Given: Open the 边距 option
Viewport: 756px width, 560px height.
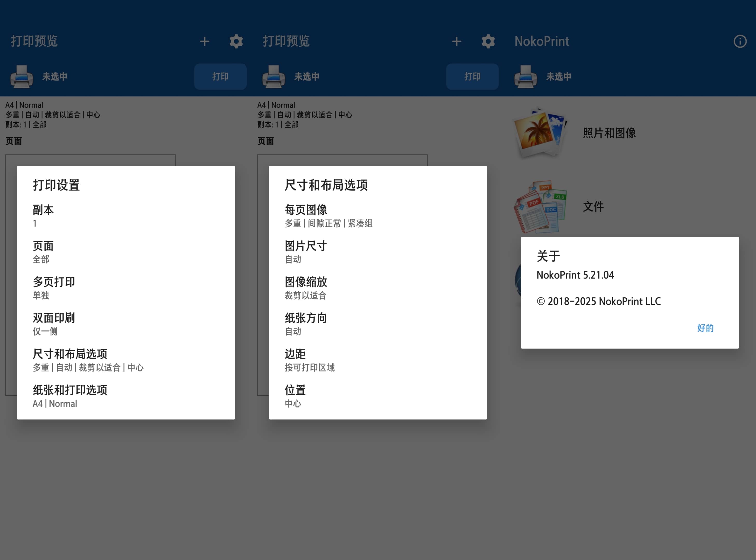Looking at the screenshot, I should [x=378, y=360].
